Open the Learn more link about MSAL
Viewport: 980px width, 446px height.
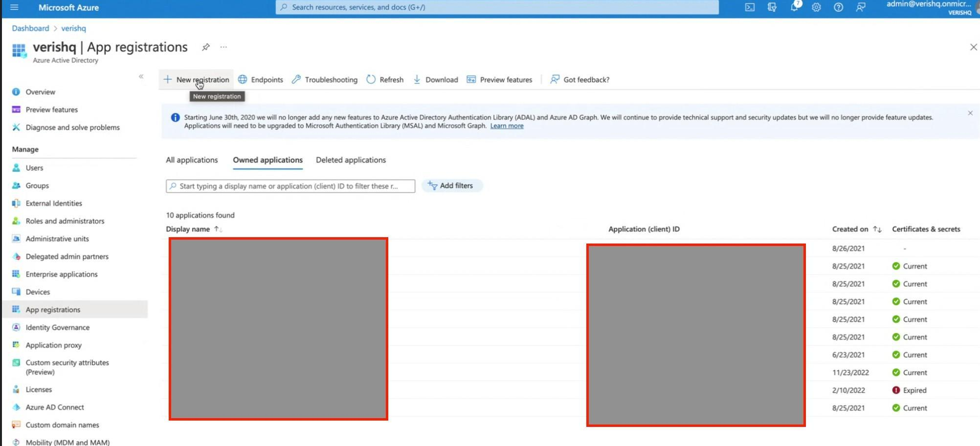[x=507, y=126]
